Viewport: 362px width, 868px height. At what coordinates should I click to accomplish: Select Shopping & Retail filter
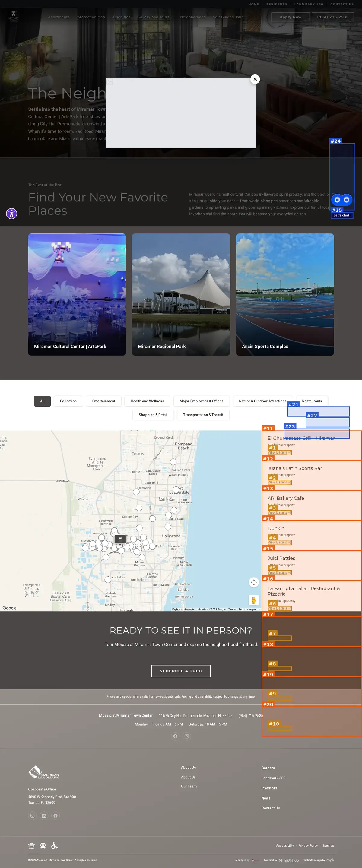(x=153, y=415)
